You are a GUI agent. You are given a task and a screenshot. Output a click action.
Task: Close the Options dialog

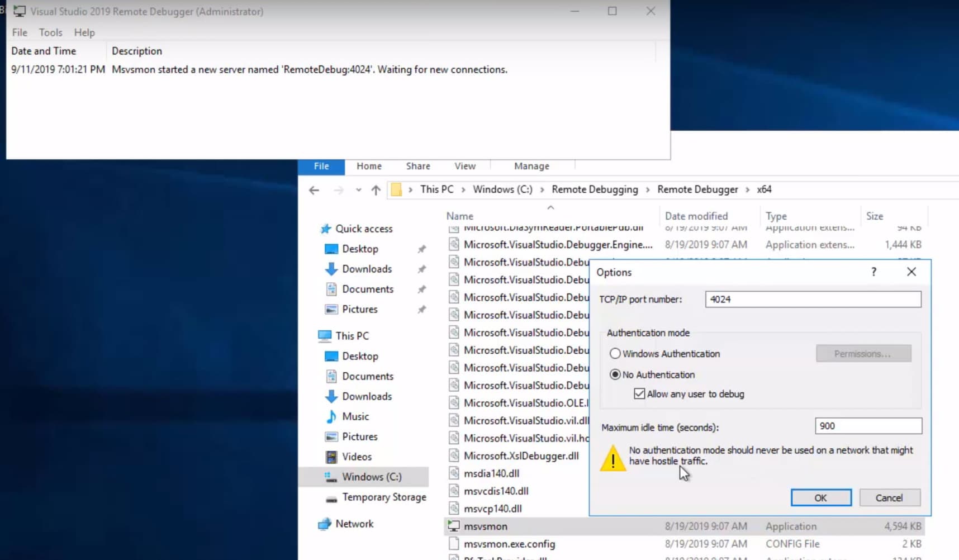pos(911,272)
